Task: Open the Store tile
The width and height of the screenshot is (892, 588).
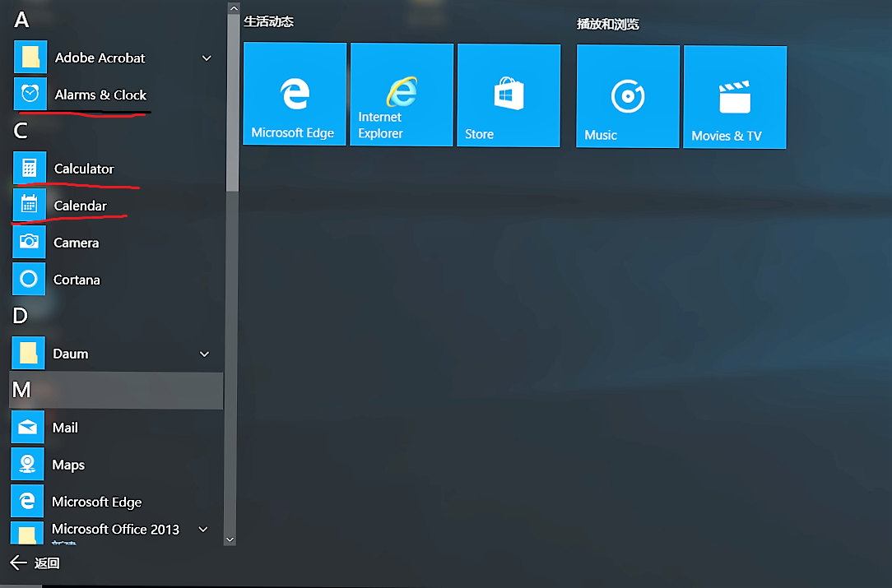Action: tap(509, 95)
